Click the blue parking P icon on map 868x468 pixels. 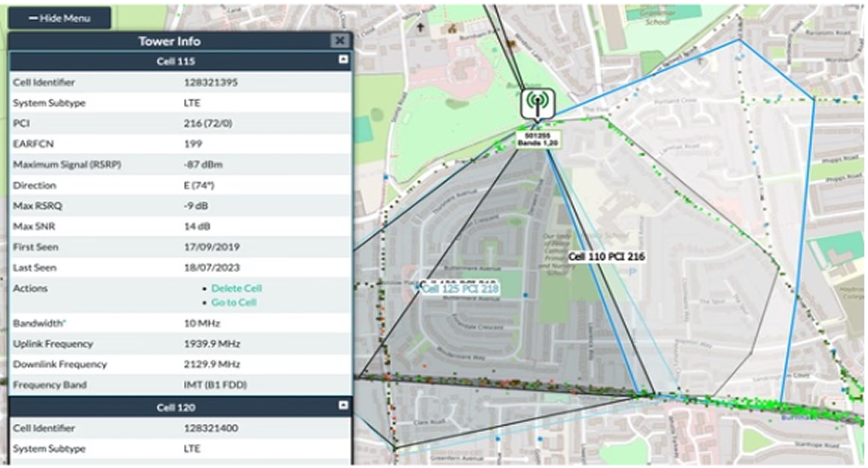[x=632, y=272]
